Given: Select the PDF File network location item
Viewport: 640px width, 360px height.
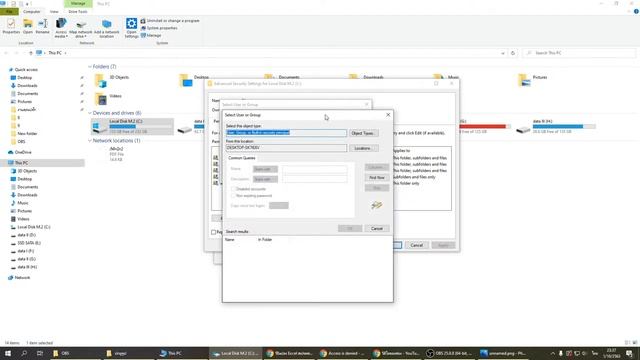Looking at the screenshot, I should 116,154.
